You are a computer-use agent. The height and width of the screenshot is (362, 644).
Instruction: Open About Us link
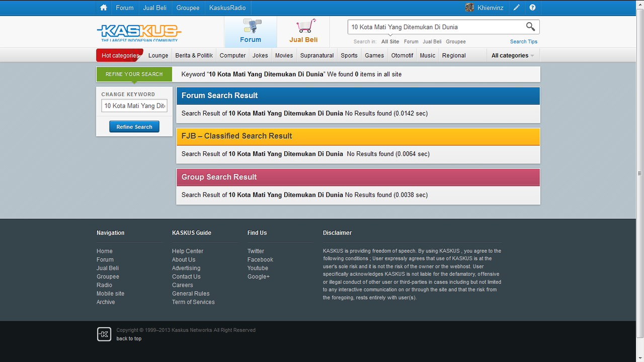[184, 260]
